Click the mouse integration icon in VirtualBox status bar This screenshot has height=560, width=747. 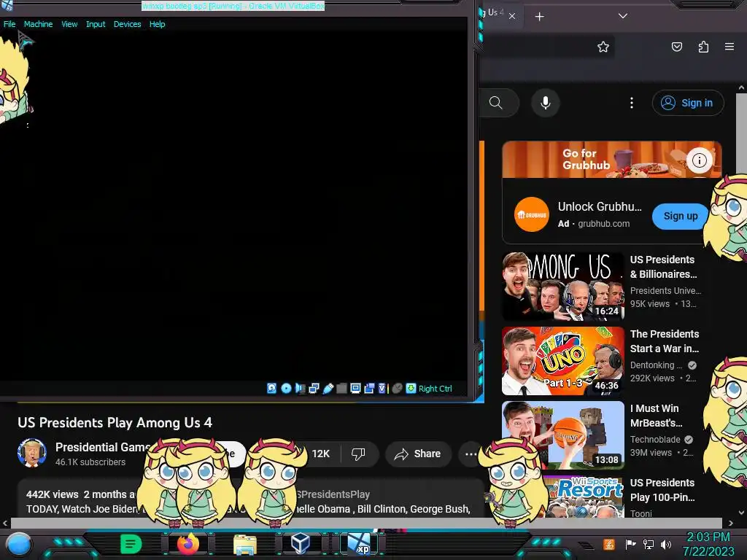397,389
